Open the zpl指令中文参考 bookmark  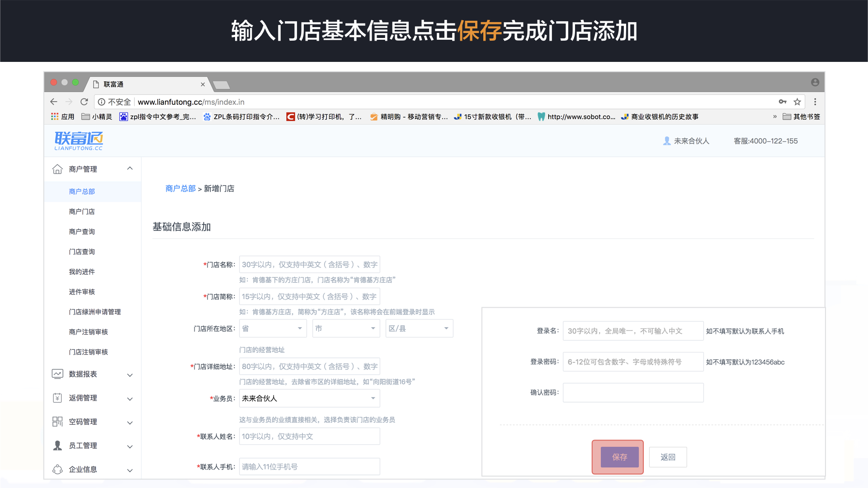157,117
